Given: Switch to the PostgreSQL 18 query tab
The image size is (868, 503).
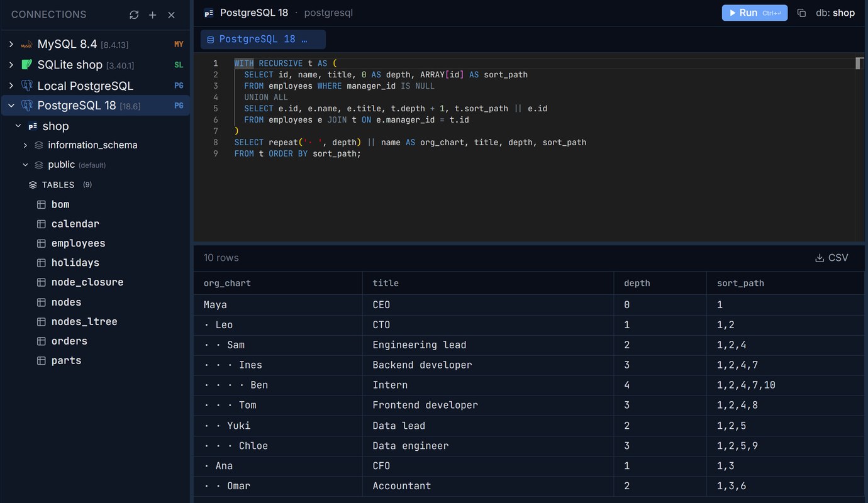Looking at the screenshot, I should click(263, 39).
